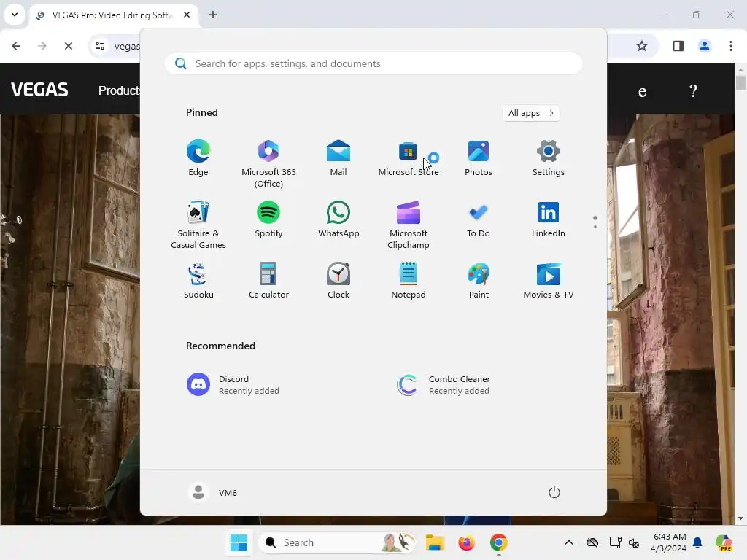Launch Solitaire & Casual Games
This screenshot has height=560, width=747.
pos(198,225)
